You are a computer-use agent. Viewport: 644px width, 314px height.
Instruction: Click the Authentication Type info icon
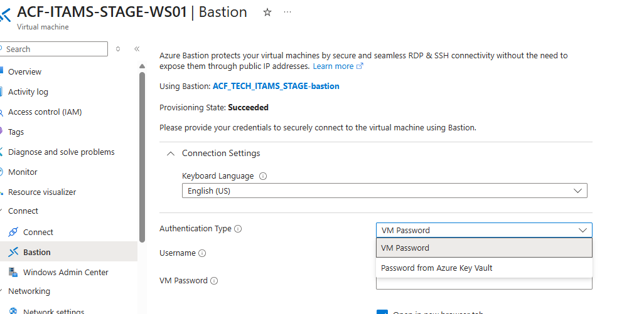pyautogui.click(x=238, y=229)
